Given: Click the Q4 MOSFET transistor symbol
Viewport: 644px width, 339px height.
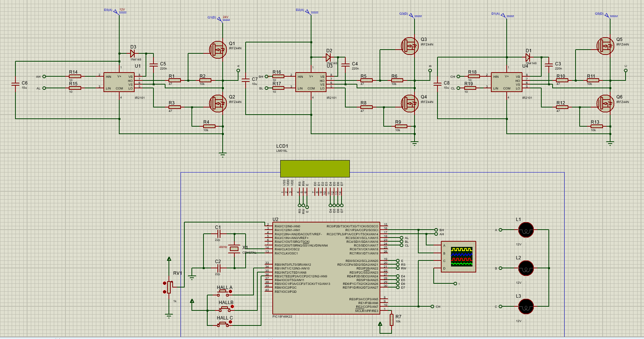Looking at the screenshot, I should pyautogui.click(x=410, y=103).
